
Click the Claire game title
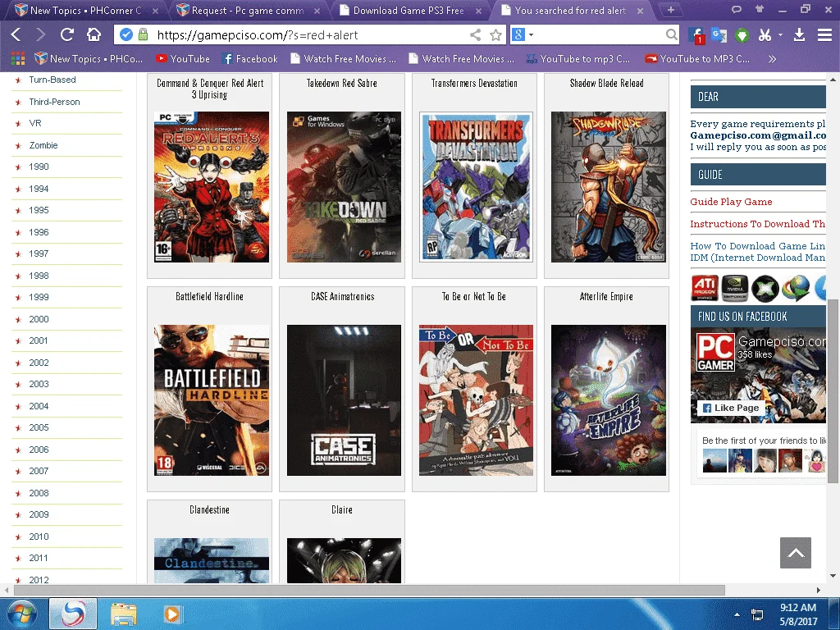click(342, 509)
